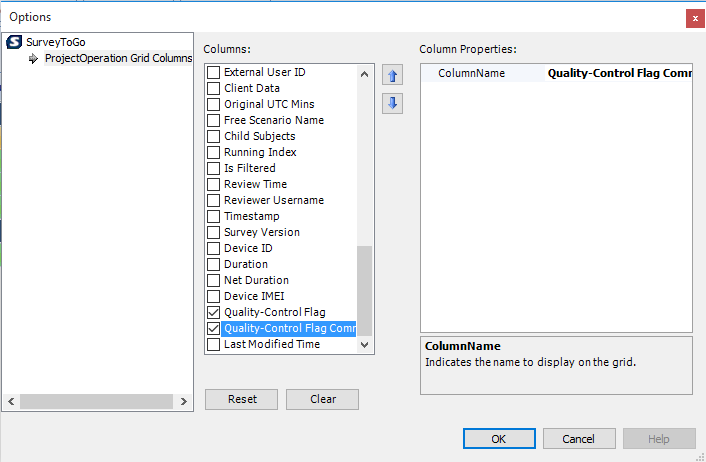Image resolution: width=706 pixels, height=462 pixels.
Task: Click columns list scroll up arrow
Action: click(x=365, y=74)
